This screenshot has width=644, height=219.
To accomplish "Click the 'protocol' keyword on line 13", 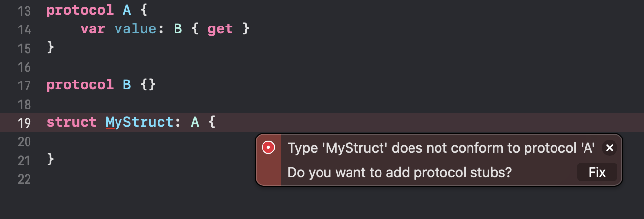I will (x=80, y=11).
